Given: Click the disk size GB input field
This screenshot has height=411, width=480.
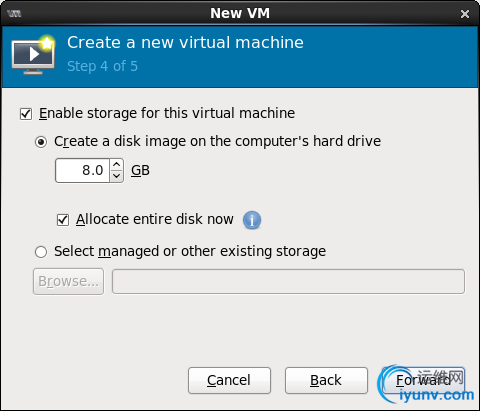Looking at the screenshot, I should click(82, 170).
